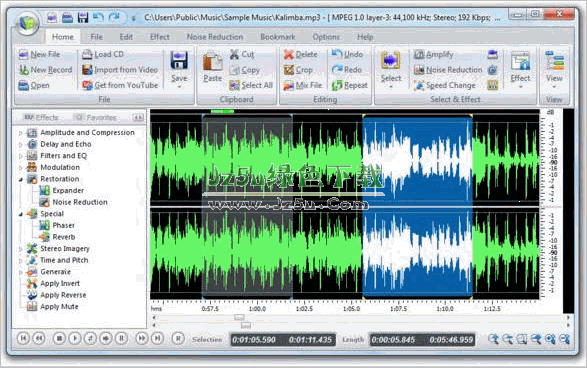Open the quick access toolbar customize arrow
The height and width of the screenshot is (368, 587).
click(x=134, y=18)
